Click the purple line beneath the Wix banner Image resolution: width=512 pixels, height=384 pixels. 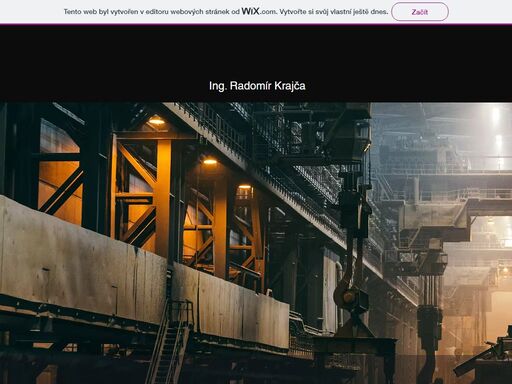click(256, 24)
